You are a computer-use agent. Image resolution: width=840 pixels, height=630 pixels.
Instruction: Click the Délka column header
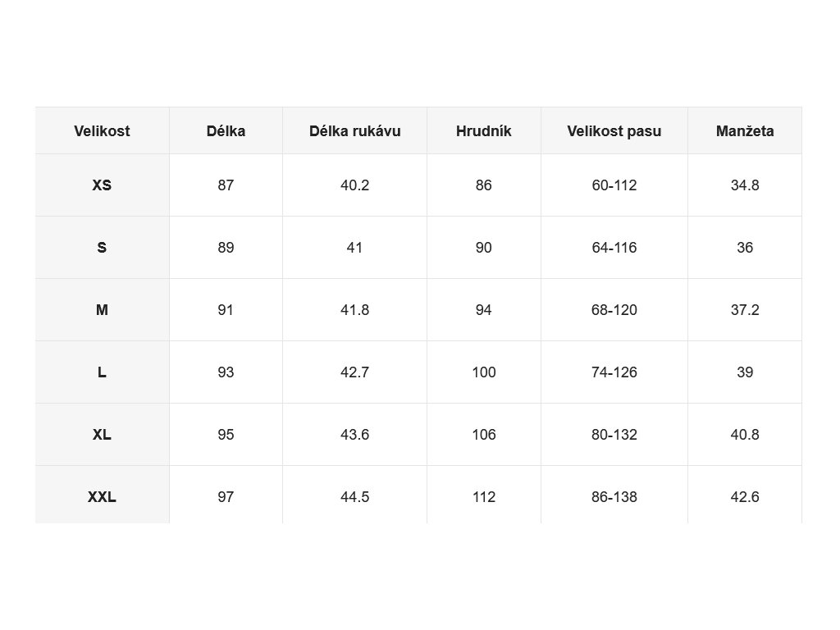(x=226, y=130)
